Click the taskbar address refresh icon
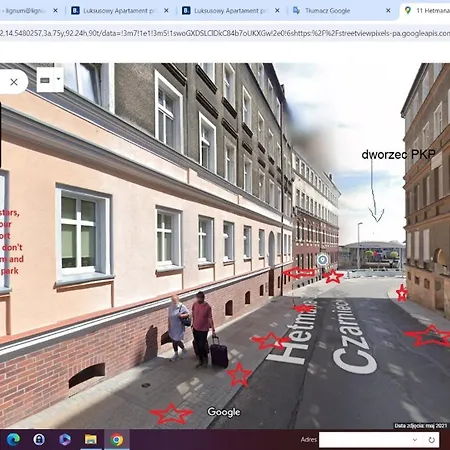 (x=432, y=440)
